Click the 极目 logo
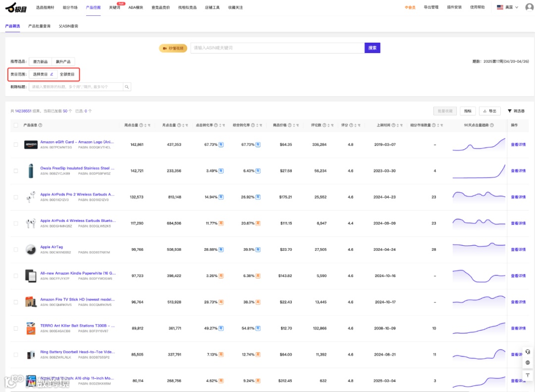Screen dimensions: 535x392 [16, 7]
